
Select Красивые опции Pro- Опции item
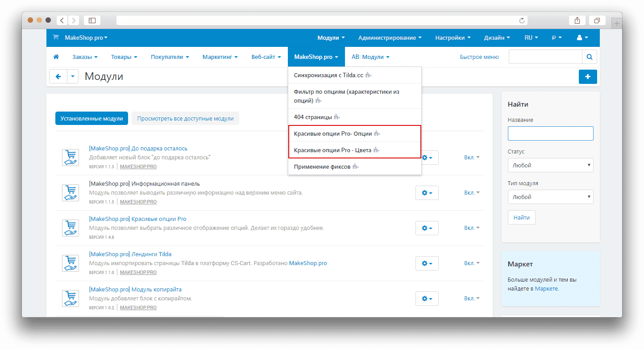coord(355,133)
